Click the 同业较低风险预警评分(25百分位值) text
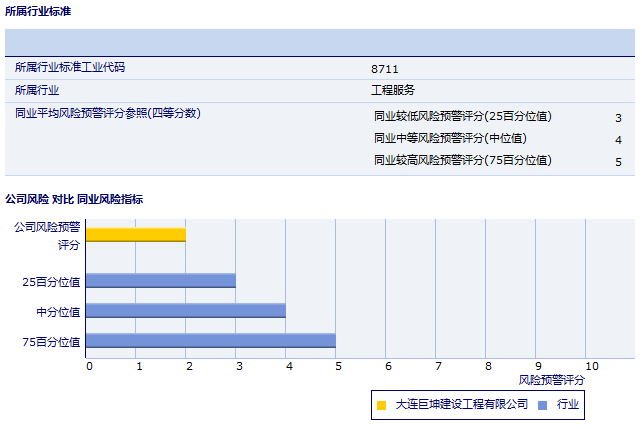 (x=462, y=117)
